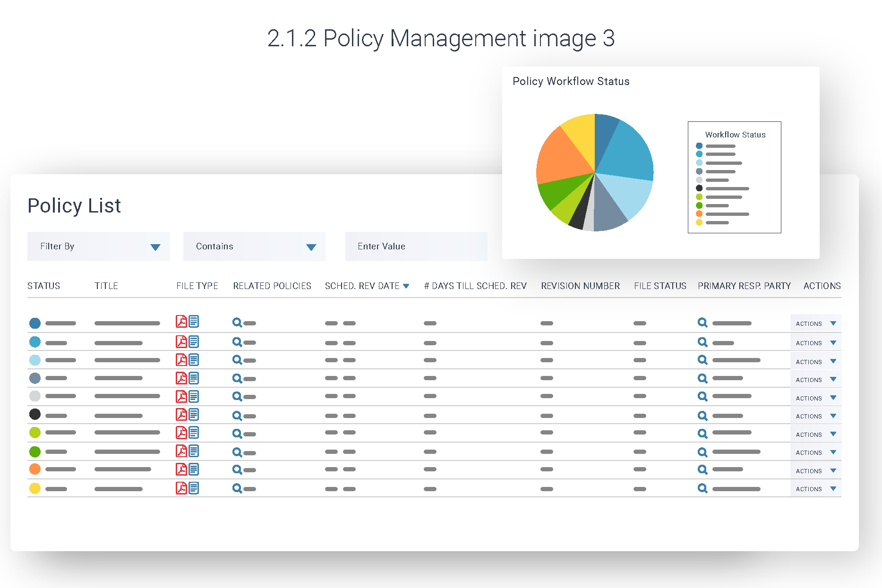This screenshot has height=588, width=882.
Task: Click the RELATED POLICIES column header
Action: pos(272,286)
